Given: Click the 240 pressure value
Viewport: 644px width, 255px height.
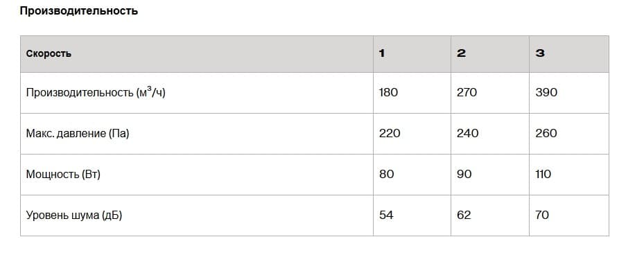Looking at the screenshot, I should [x=468, y=134].
